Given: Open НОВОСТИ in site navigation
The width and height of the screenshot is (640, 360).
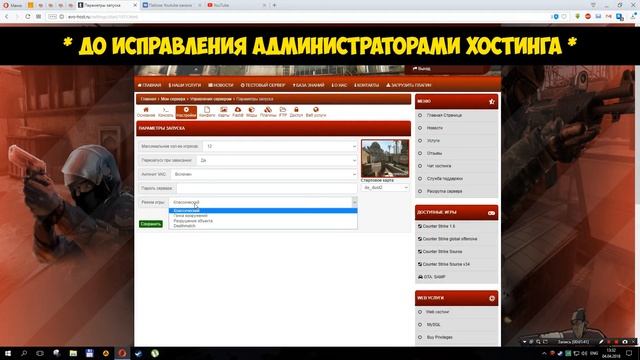Looking at the screenshot, I should point(221,85).
